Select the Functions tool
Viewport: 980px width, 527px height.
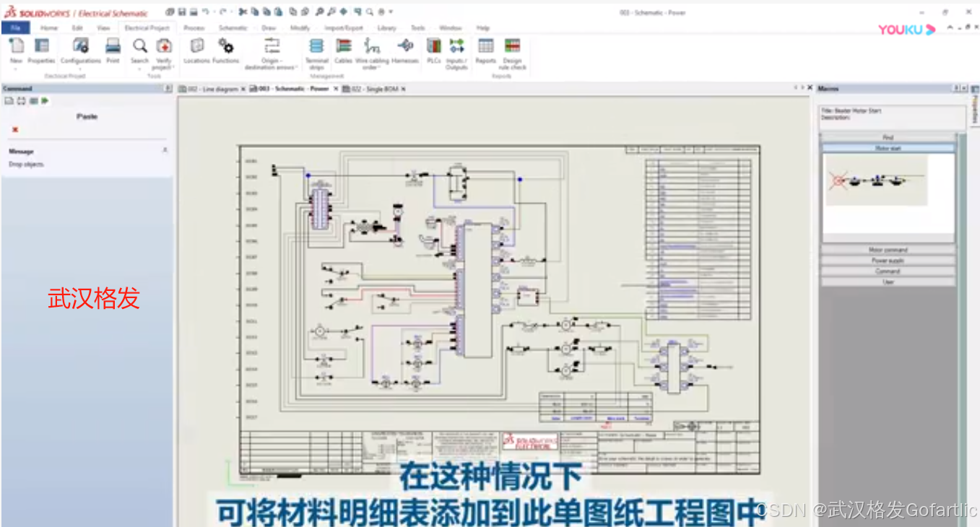[x=224, y=45]
